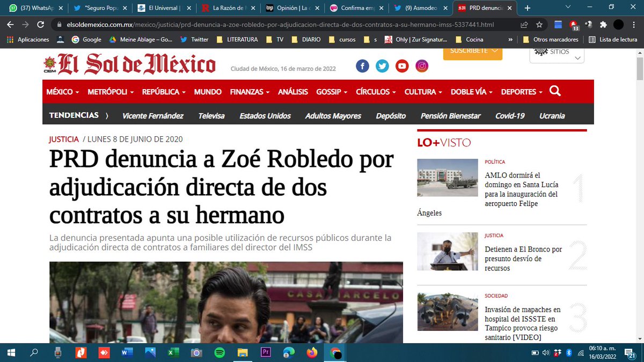Open Chrome's three-dot menu
This screenshot has width=644, height=362.
tap(634, 25)
